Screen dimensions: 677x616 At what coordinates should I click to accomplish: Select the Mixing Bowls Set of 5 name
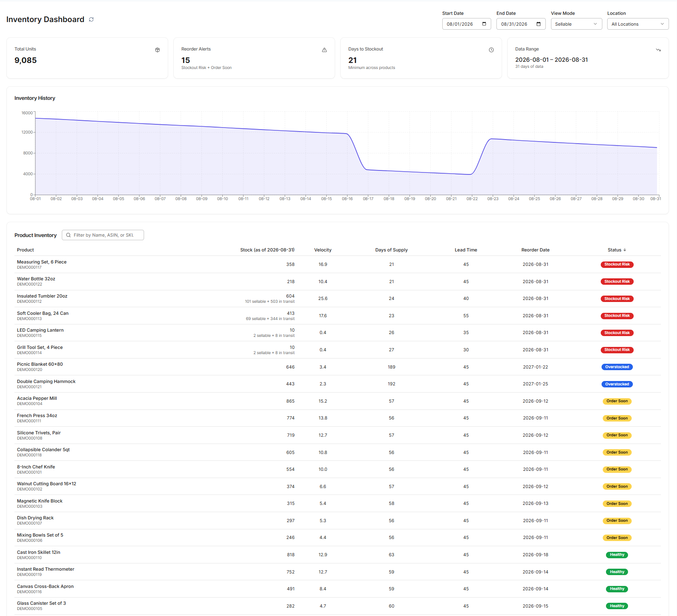(x=40, y=535)
